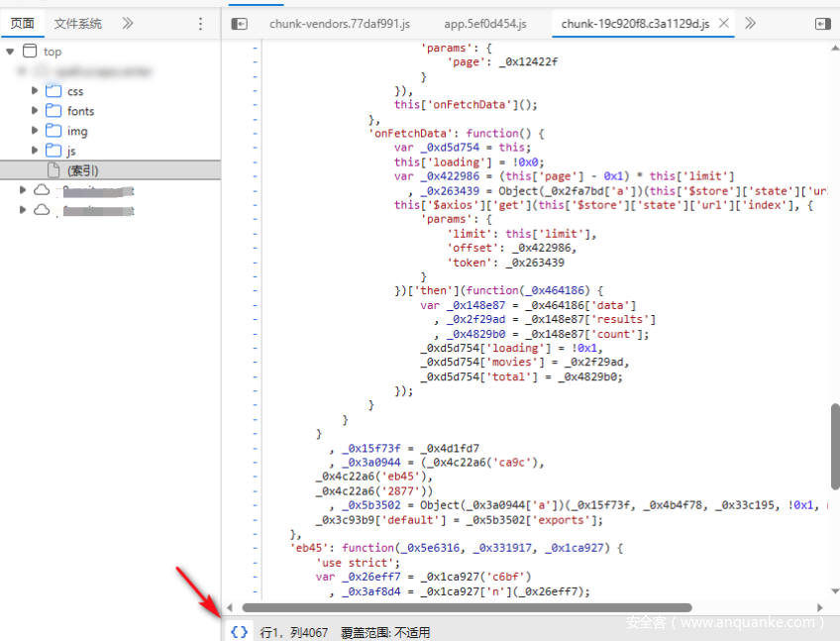
Task: Click the 'onFetchData' function code line
Action: [x=458, y=133]
